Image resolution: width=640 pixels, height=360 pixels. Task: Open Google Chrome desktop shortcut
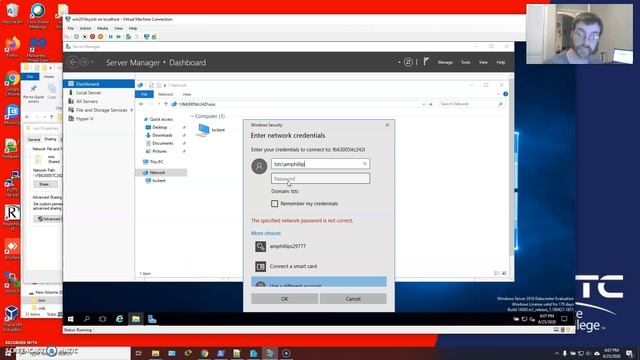[x=12, y=83]
